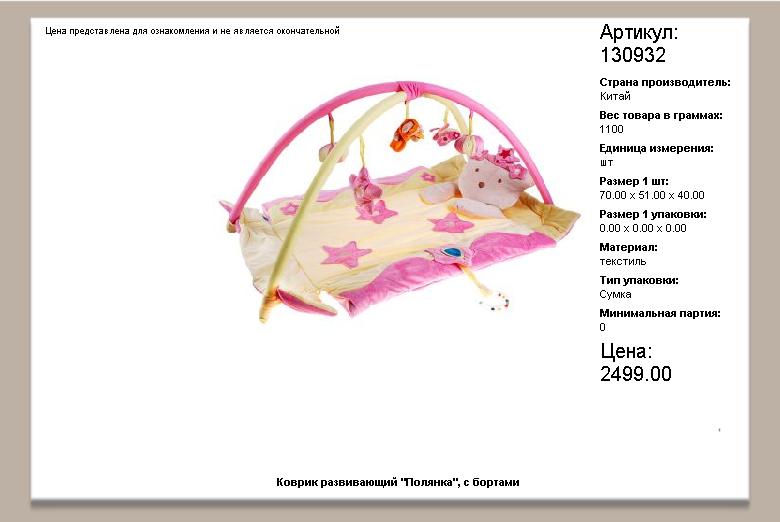780x522 pixels.
Task: Click the baby play mat product image
Action: 399,203
